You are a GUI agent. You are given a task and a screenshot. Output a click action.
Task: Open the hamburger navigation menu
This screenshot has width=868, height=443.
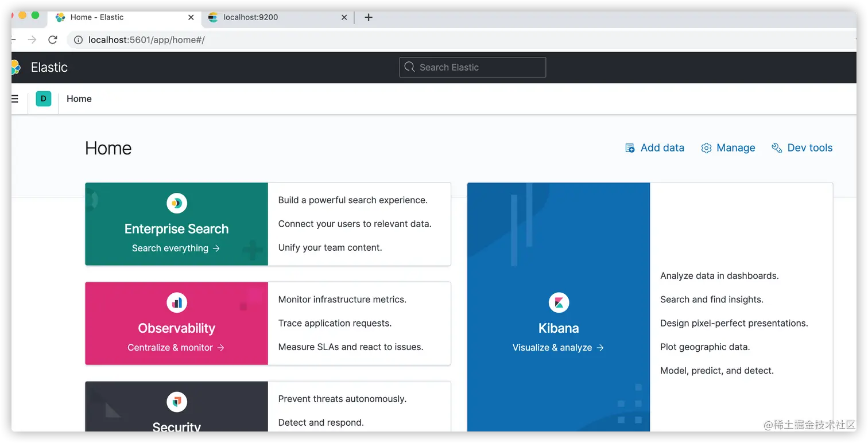pos(14,99)
